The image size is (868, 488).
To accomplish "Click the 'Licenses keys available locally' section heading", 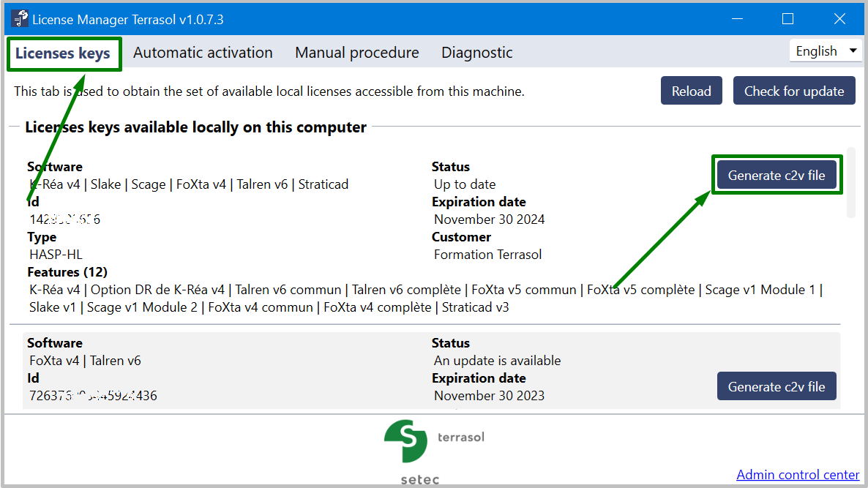I will [195, 127].
